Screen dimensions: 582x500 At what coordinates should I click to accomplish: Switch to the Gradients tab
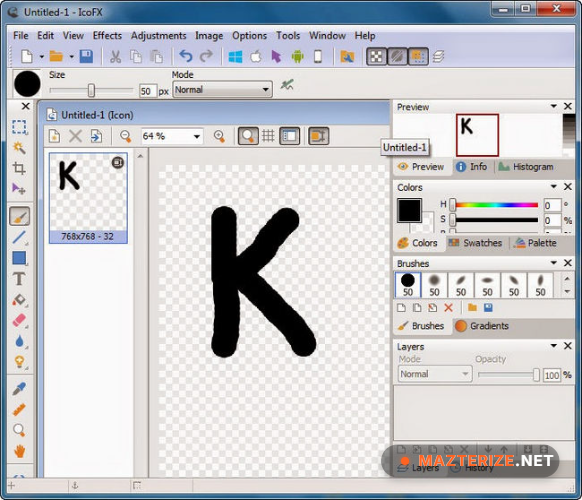coord(481,326)
